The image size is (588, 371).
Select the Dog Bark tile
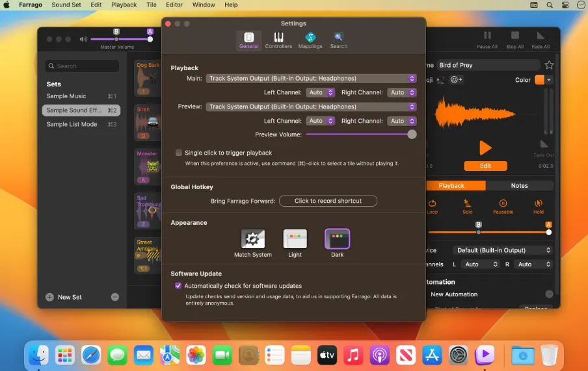tap(148, 78)
